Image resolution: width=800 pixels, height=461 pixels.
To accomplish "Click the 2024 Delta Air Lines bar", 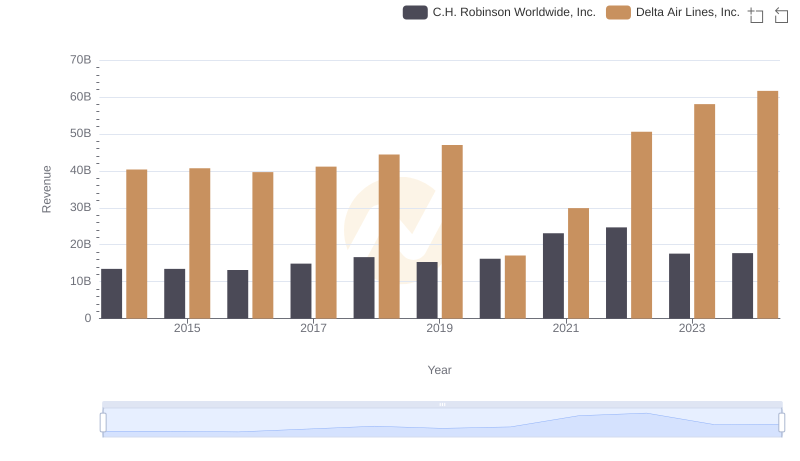I will [x=768, y=204].
